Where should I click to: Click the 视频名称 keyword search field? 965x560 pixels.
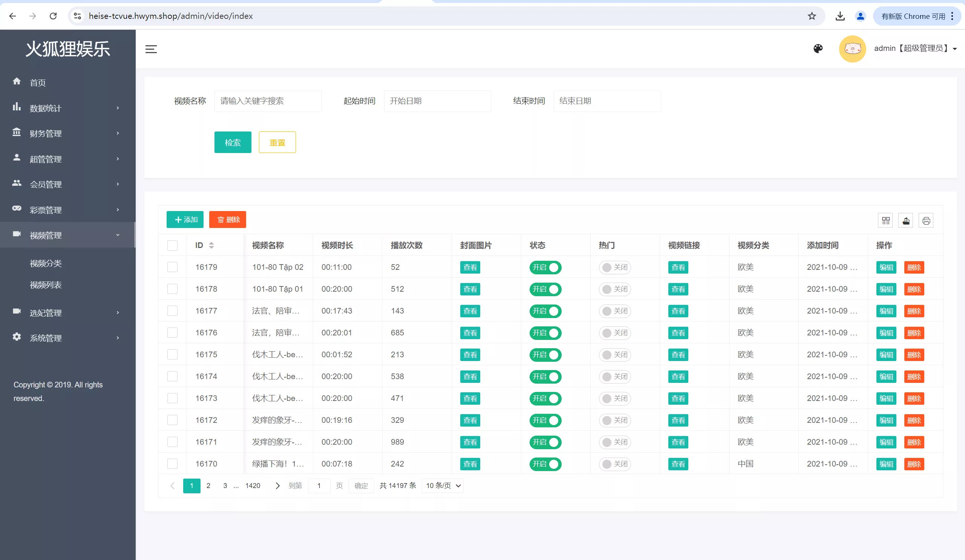tap(268, 101)
